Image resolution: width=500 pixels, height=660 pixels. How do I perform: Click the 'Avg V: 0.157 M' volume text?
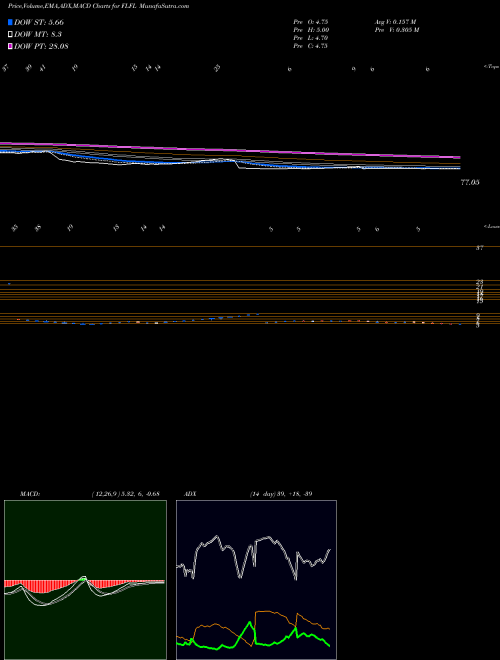click(395, 21)
